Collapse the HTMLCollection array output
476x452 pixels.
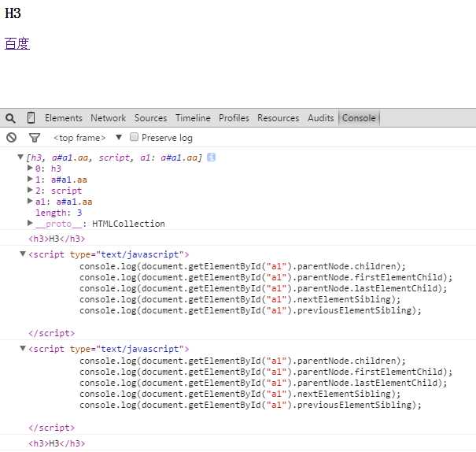click(20, 157)
